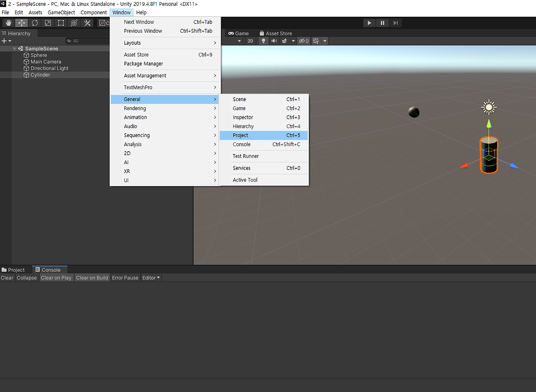Select the Rotate tool
Viewport: 536px width, 392px height.
(x=35, y=23)
